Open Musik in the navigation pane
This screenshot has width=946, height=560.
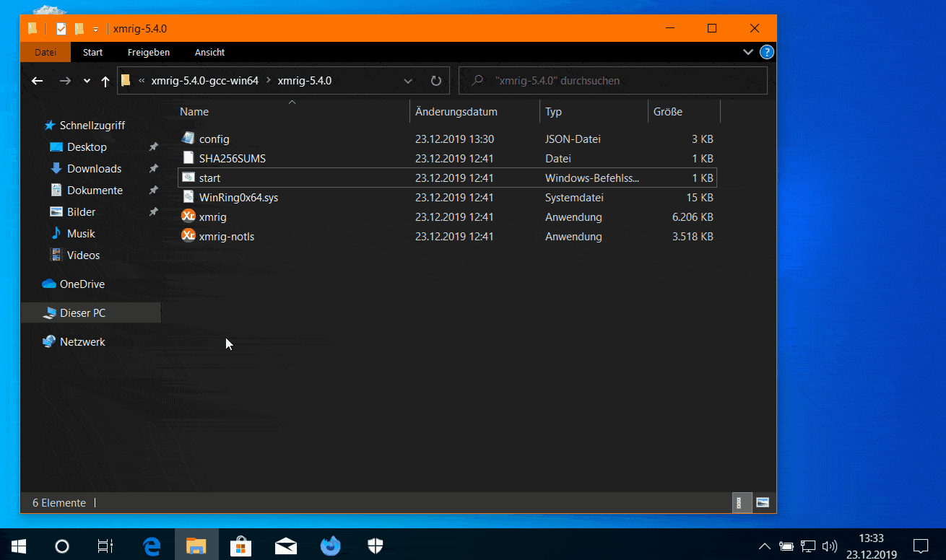[81, 233]
